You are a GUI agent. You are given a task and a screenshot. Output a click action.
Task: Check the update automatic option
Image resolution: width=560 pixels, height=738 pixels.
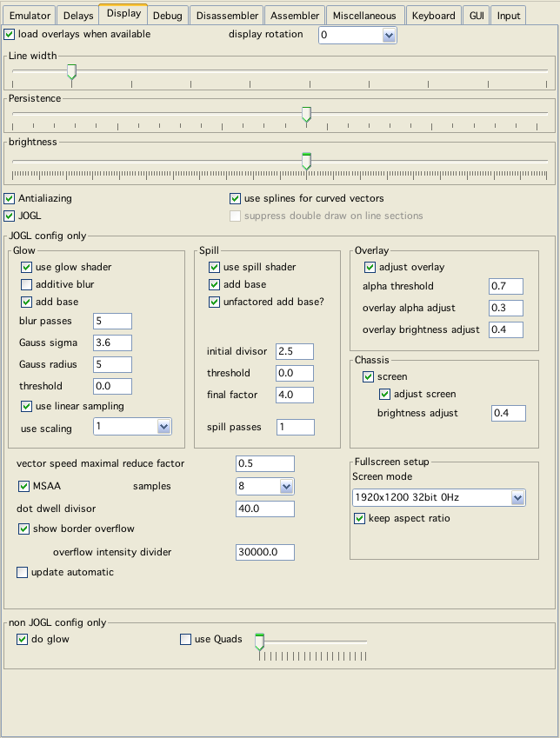pos(23,572)
